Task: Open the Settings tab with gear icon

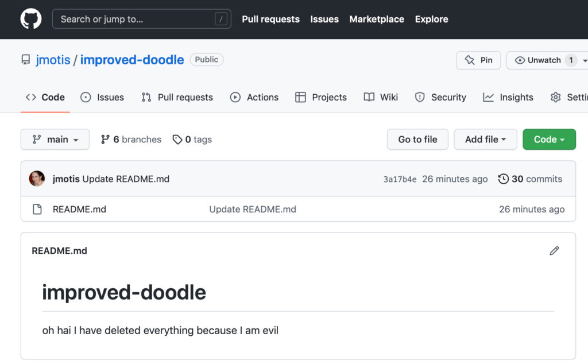Action: coord(569,98)
